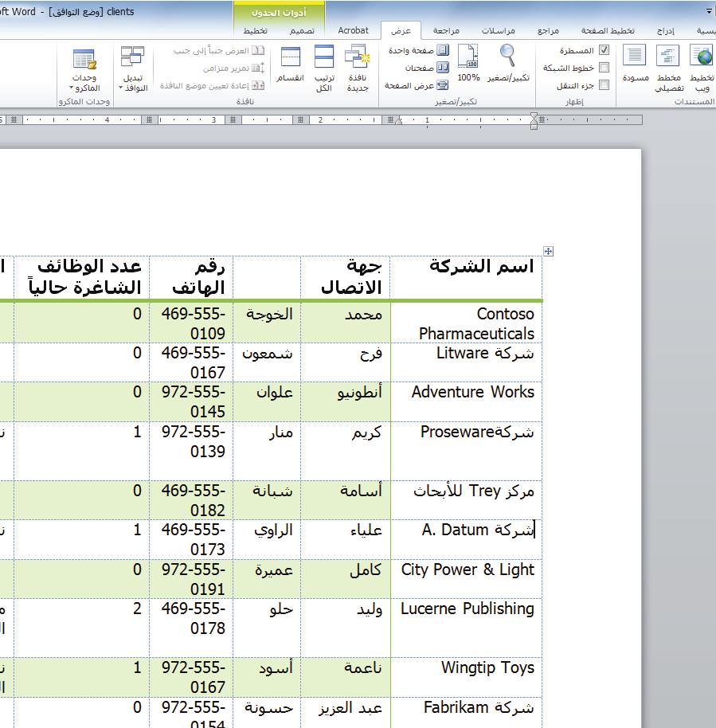Open the References (مراجع) tab
The image size is (716, 728).
pyautogui.click(x=548, y=30)
